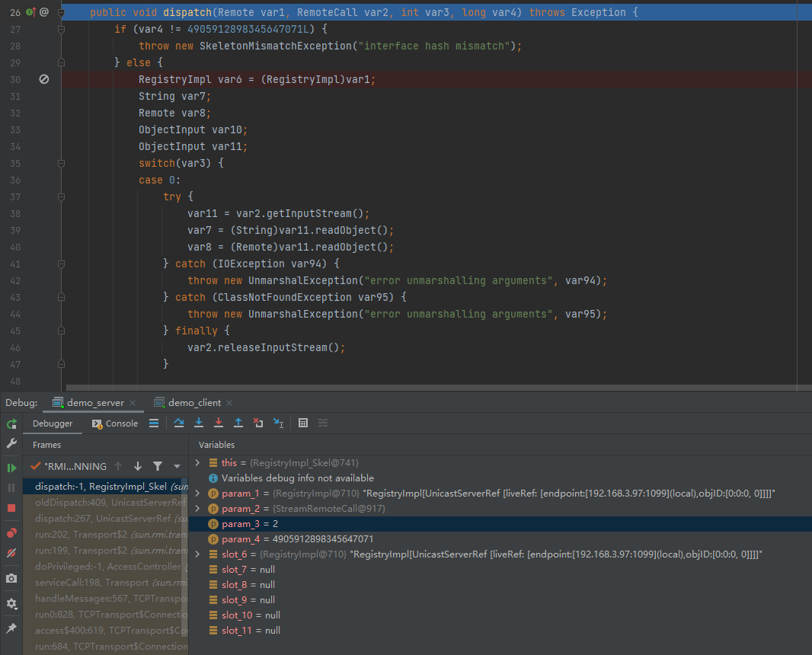Select the next frame with the down arrow
Viewport: 812px width, 655px height.
138,466
